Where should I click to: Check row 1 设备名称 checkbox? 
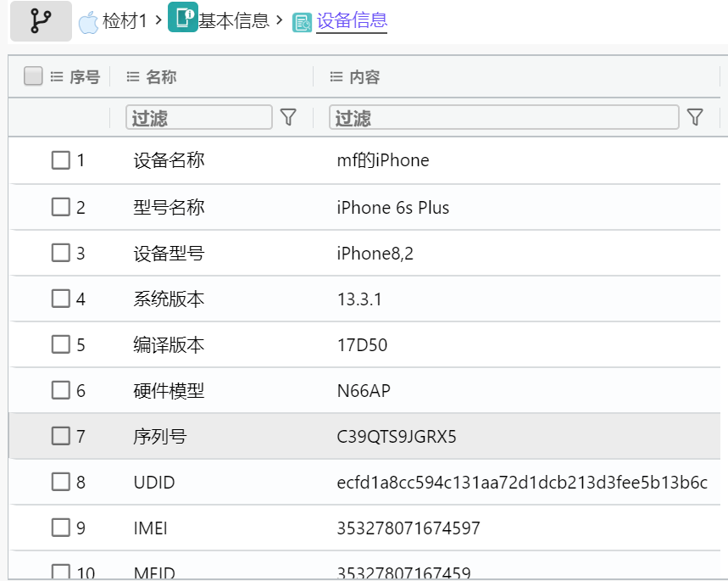61,160
